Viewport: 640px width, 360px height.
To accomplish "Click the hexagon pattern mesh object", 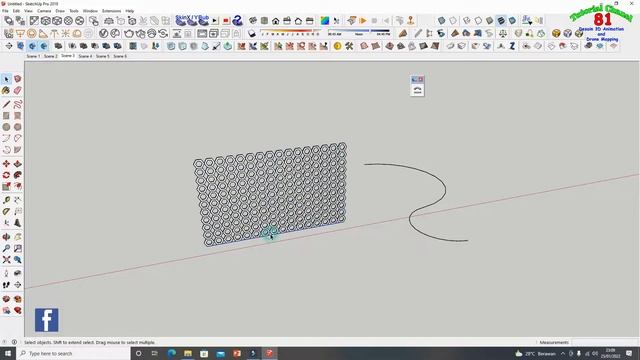I will click(x=270, y=194).
